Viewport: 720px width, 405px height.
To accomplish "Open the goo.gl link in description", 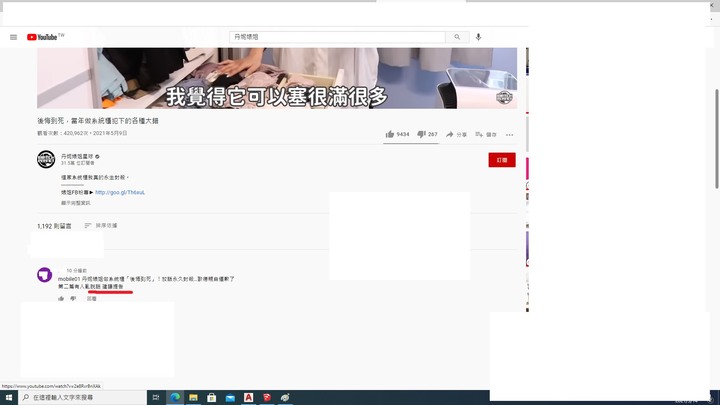I will [x=120, y=192].
